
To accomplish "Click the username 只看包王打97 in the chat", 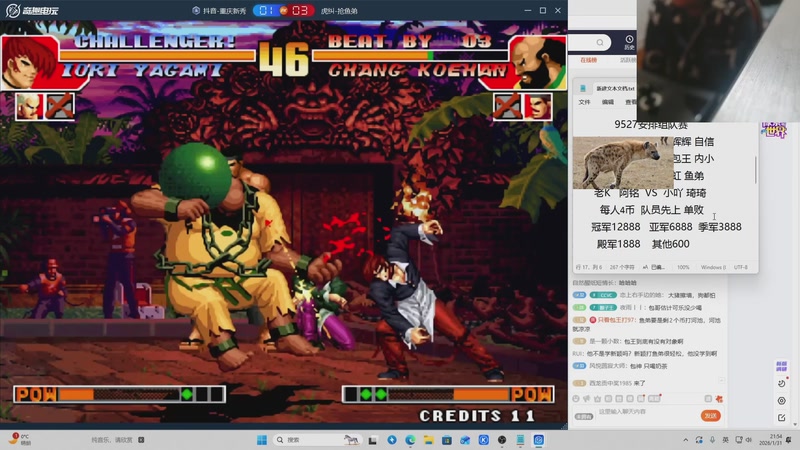I will 616,320.
